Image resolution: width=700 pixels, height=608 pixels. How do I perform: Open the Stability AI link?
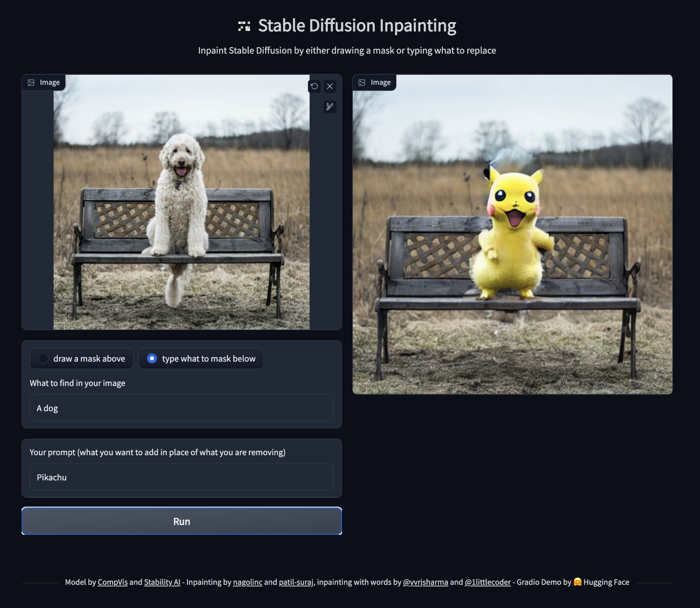pos(162,582)
